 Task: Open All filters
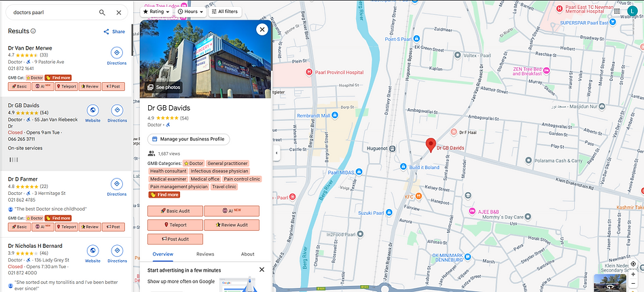pos(225,12)
